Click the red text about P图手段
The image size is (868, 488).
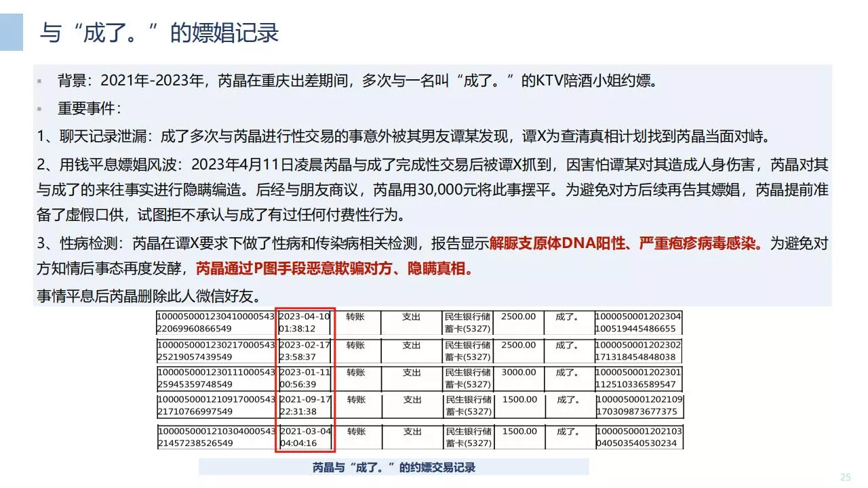334,269
